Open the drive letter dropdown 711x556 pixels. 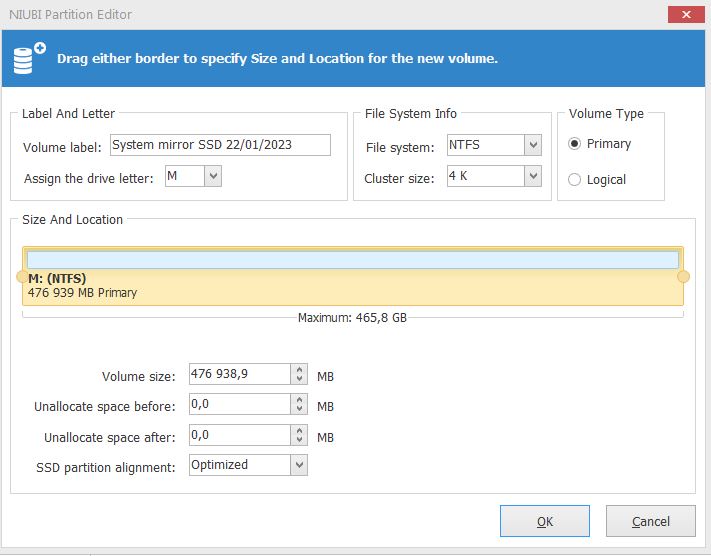click(x=213, y=176)
